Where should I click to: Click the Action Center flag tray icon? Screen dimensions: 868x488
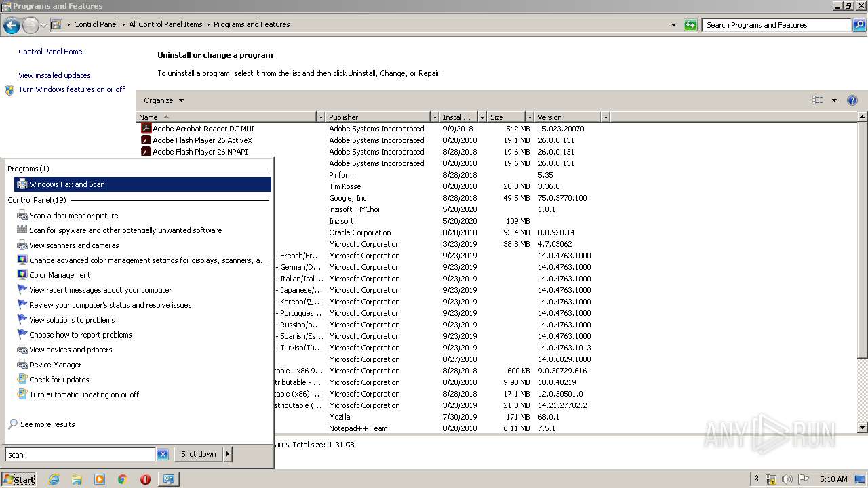pyautogui.click(x=804, y=479)
